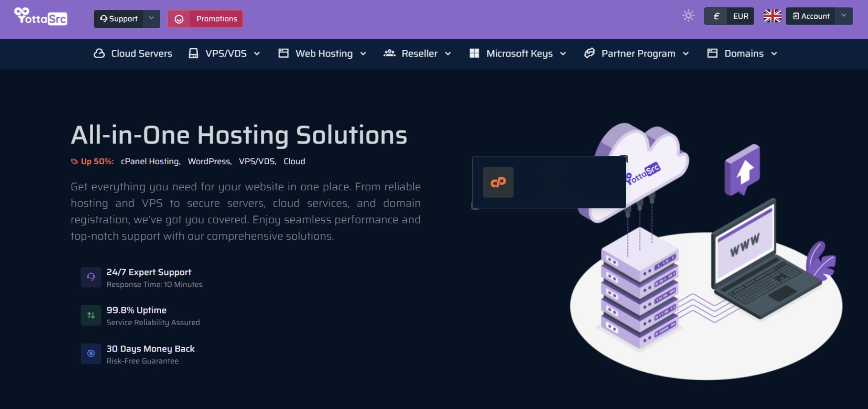
Task: Expand the Microsoft Keys chevron
Action: 563,54
